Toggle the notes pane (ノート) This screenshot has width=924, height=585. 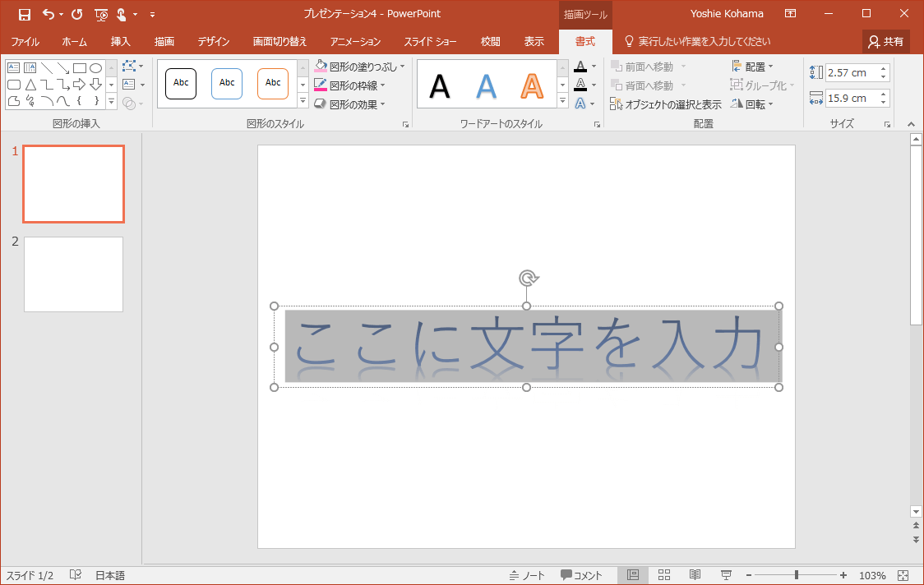[x=527, y=575]
